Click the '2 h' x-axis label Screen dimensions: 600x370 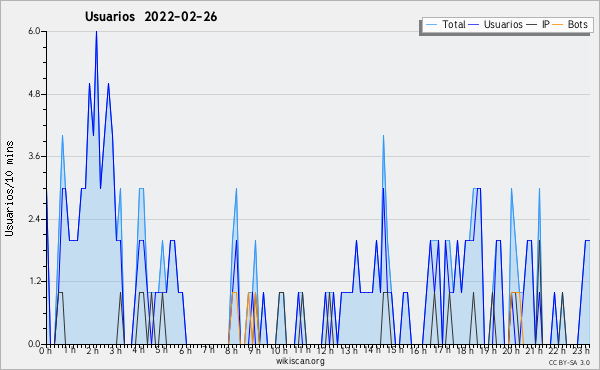[x=93, y=351]
